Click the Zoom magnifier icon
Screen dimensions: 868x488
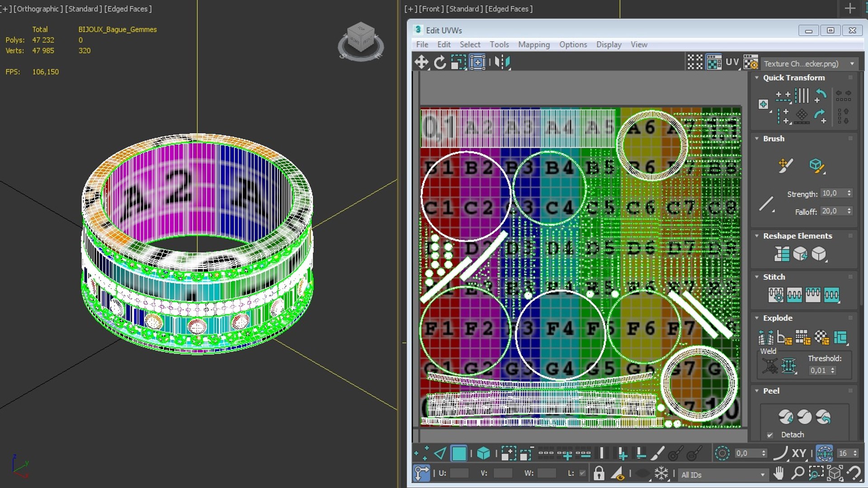coord(797,473)
